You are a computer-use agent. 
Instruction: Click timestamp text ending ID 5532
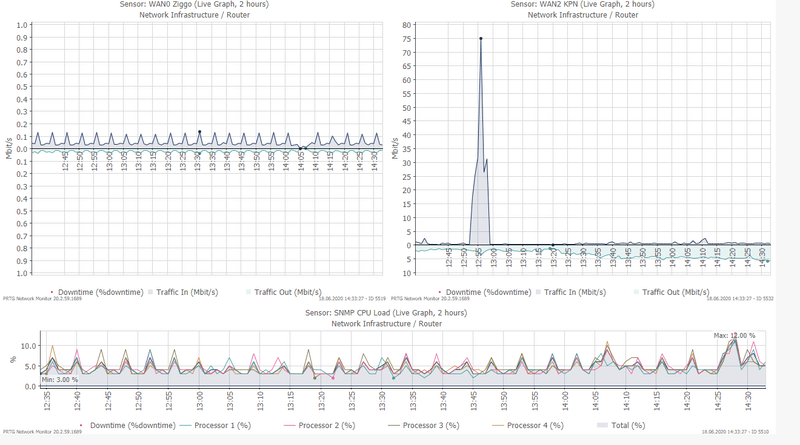point(740,299)
